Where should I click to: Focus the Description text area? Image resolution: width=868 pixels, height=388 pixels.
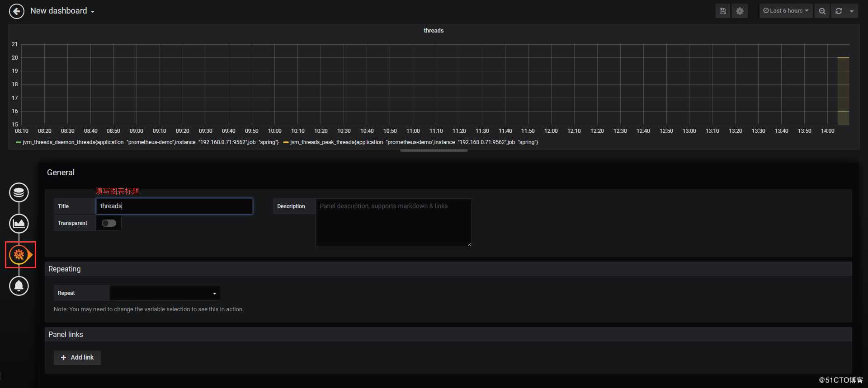tap(394, 223)
